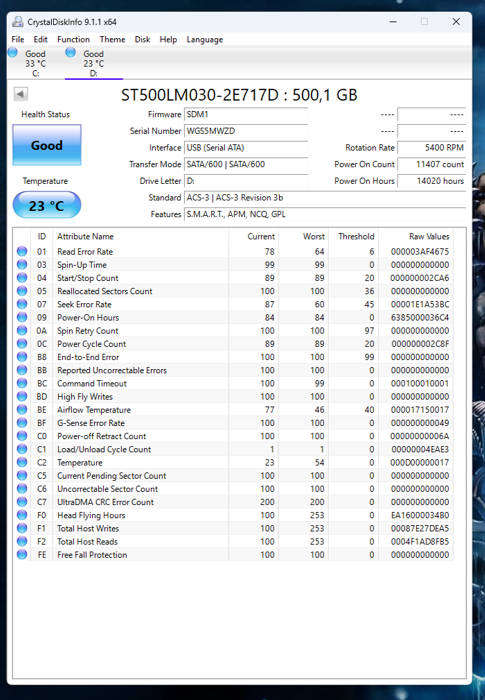Click status icon for Reallocated Sectors Count
Screen dimensions: 485x700
coord(21,291)
